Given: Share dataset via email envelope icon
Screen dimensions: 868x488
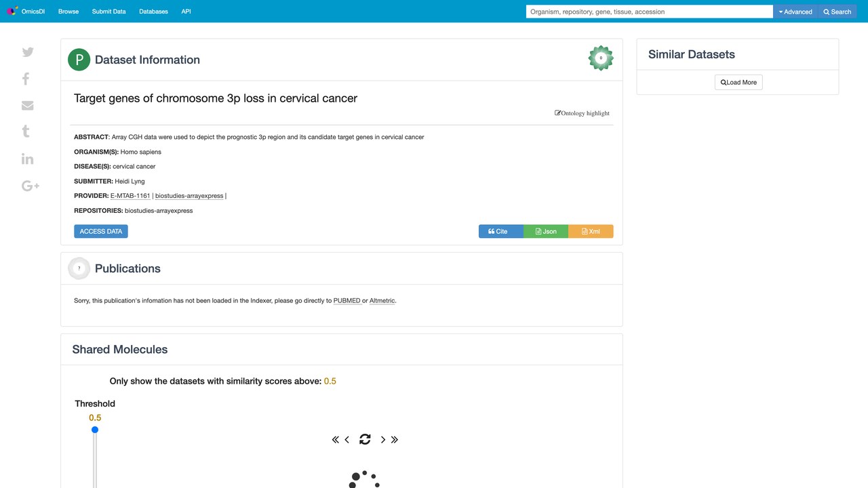Looking at the screenshot, I should (x=28, y=106).
